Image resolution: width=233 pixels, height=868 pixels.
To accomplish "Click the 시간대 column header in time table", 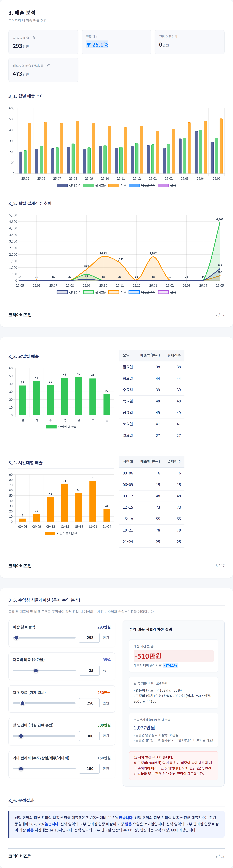I will click(x=128, y=462).
